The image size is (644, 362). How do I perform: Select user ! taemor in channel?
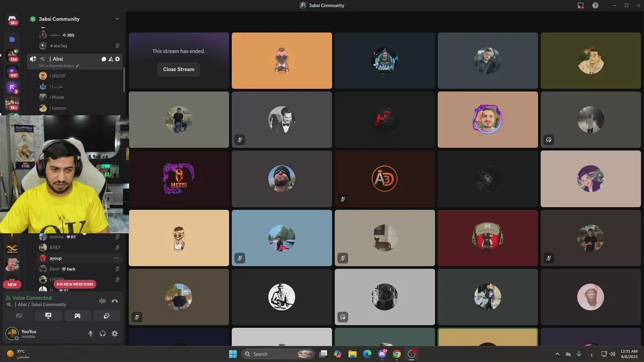[x=75, y=108]
